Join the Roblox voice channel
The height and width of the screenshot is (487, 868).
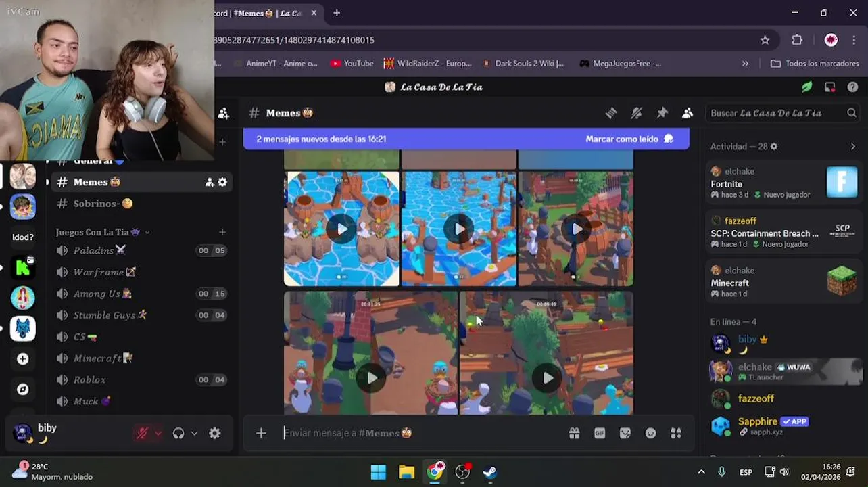click(141, 380)
